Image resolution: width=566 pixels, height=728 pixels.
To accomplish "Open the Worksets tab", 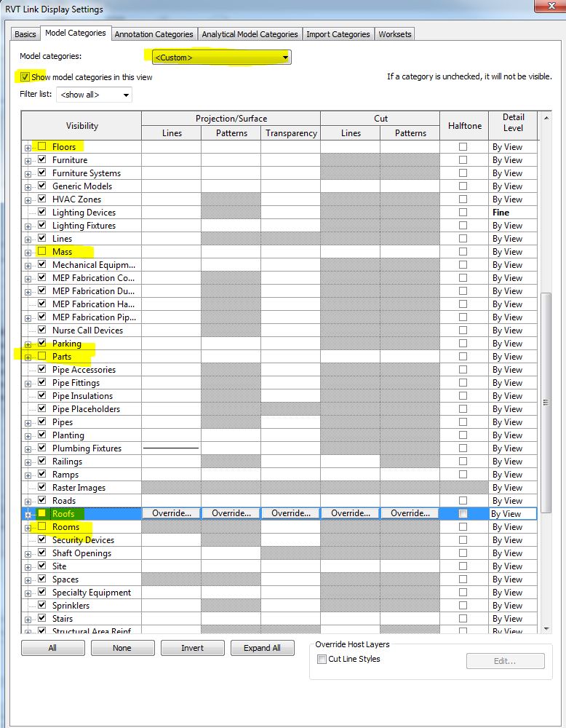I will (x=395, y=34).
